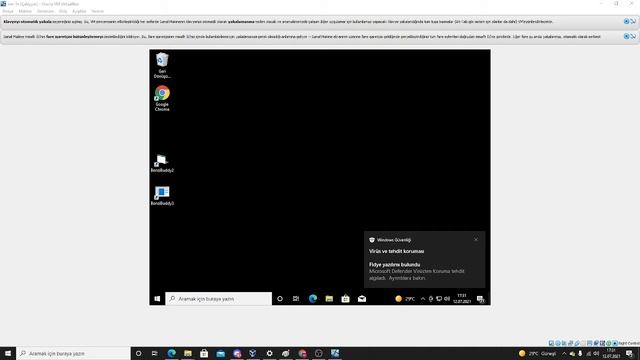Screen dimensions: 640x360
Task: Expand hidden tray icons in the VM taskbar
Action: pos(423,299)
